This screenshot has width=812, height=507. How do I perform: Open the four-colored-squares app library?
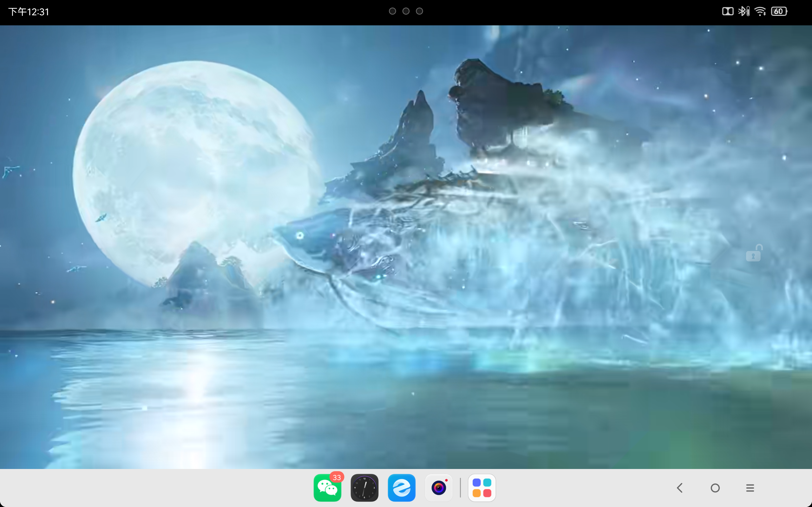pos(482,488)
